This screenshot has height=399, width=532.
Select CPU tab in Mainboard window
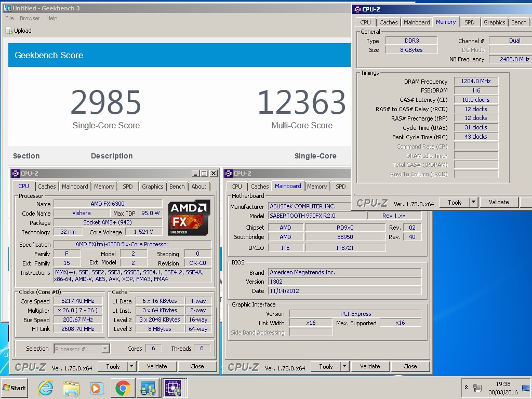pyautogui.click(x=236, y=187)
